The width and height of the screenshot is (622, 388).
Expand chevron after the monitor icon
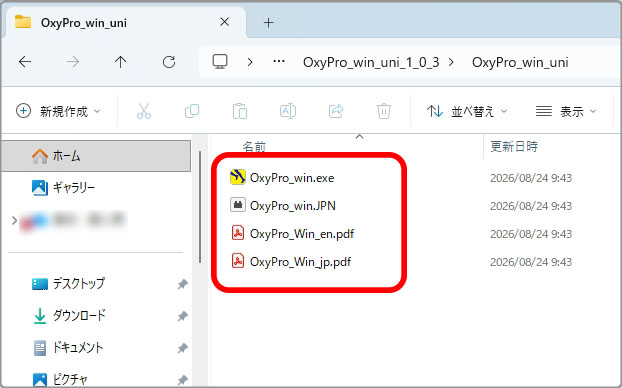pos(250,62)
